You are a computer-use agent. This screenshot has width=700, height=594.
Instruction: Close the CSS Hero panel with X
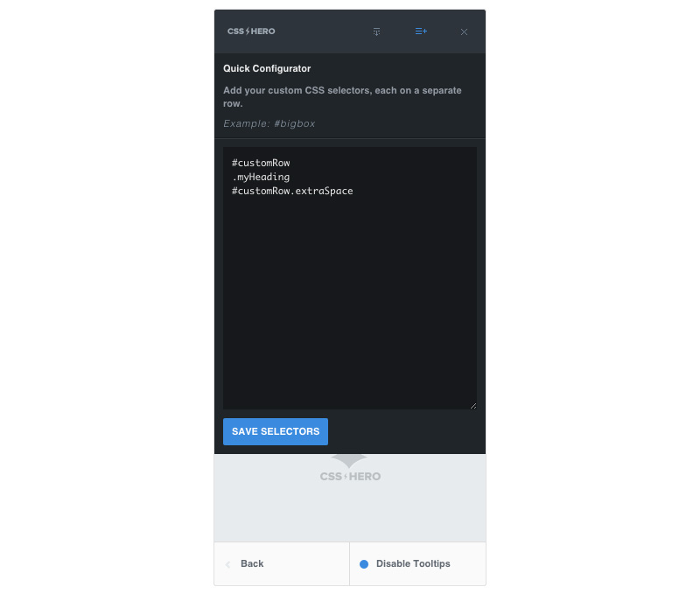click(465, 31)
